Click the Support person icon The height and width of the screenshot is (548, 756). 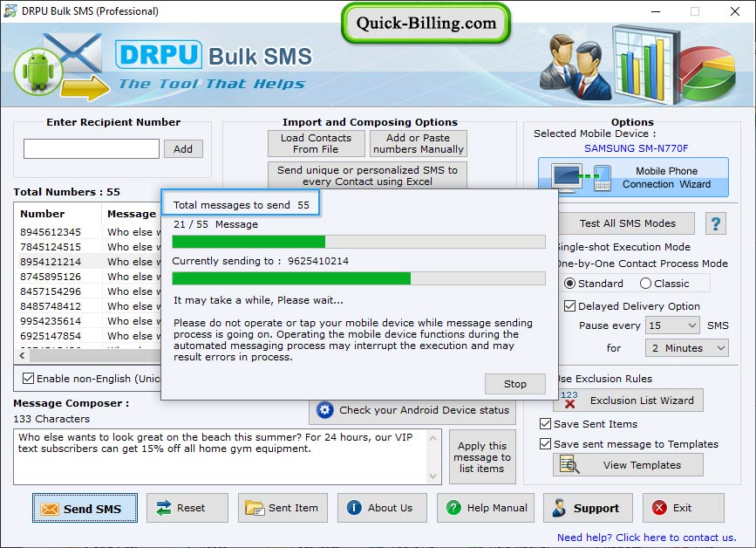(x=559, y=508)
